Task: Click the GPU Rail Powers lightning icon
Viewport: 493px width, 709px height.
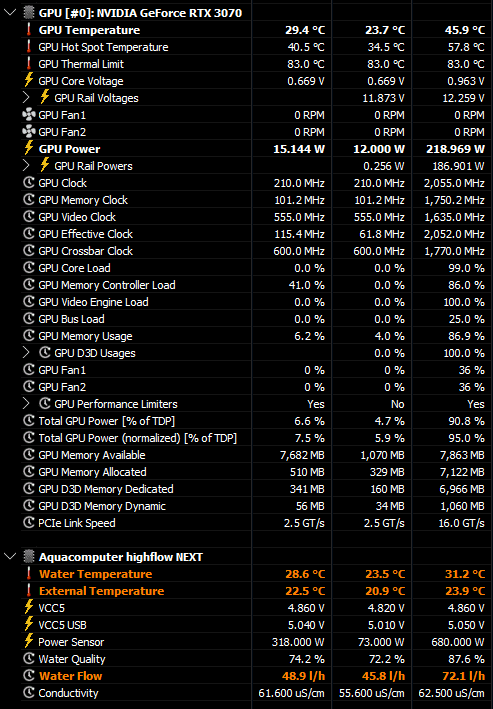Action: (x=45, y=165)
